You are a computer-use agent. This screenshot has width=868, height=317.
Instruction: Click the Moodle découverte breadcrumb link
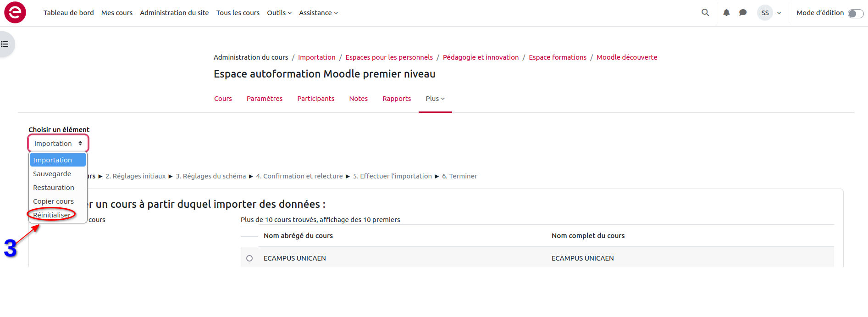coord(626,57)
